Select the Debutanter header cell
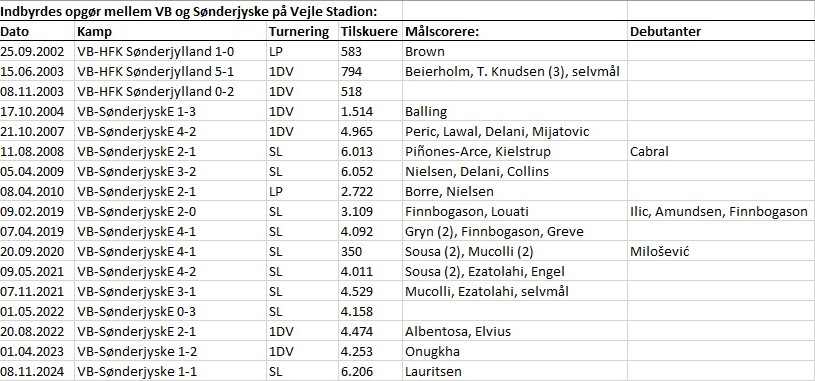This screenshot has width=815, height=381. click(721, 31)
